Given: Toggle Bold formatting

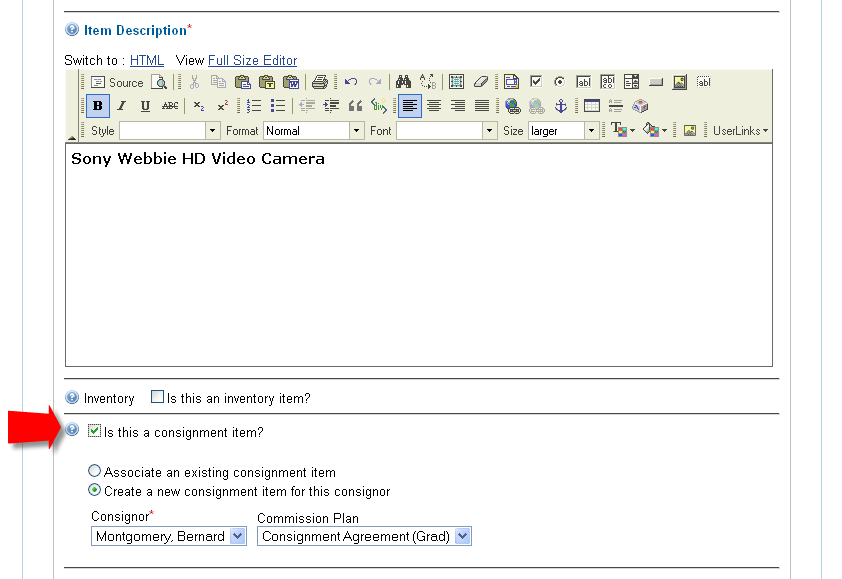Looking at the screenshot, I should click(x=98, y=106).
